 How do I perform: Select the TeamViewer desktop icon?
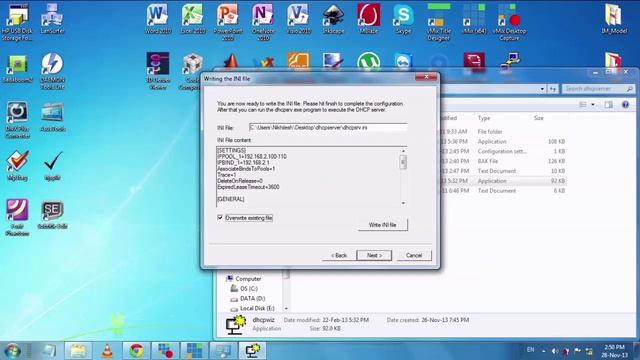(x=404, y=62)
